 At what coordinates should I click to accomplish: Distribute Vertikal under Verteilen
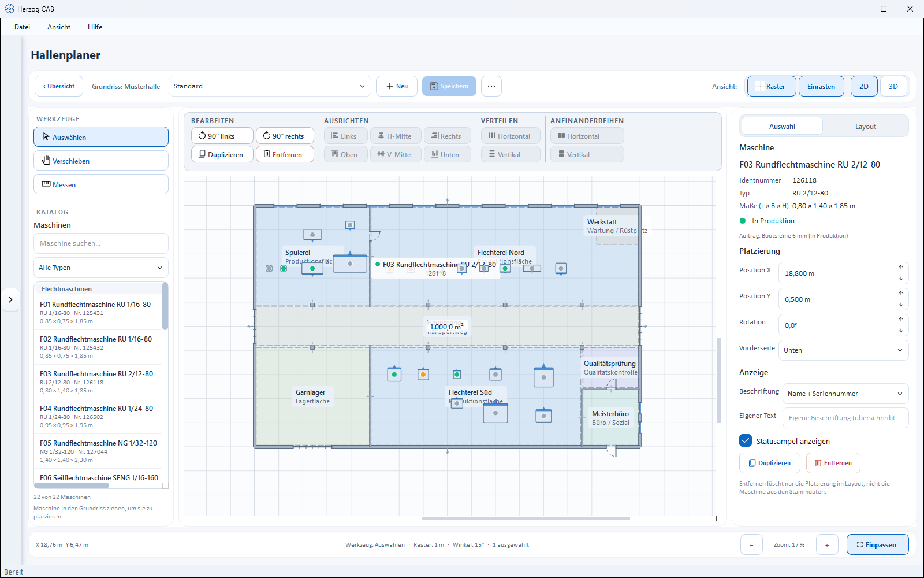click(x=511, y=154)
